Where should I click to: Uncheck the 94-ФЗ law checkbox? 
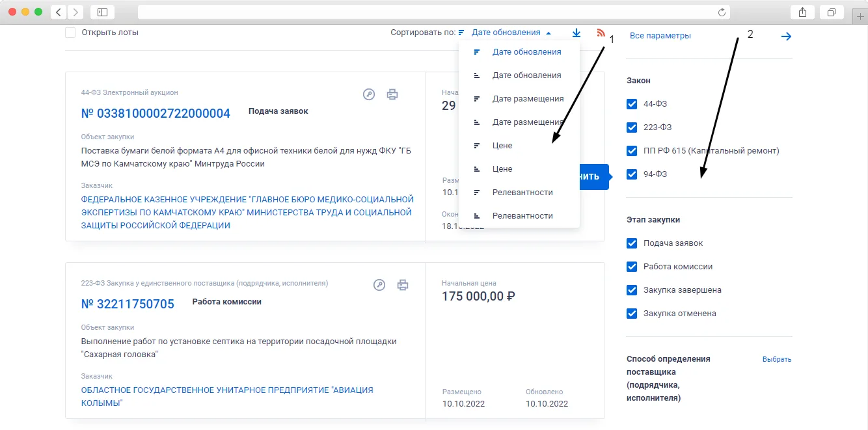[631, 174]
